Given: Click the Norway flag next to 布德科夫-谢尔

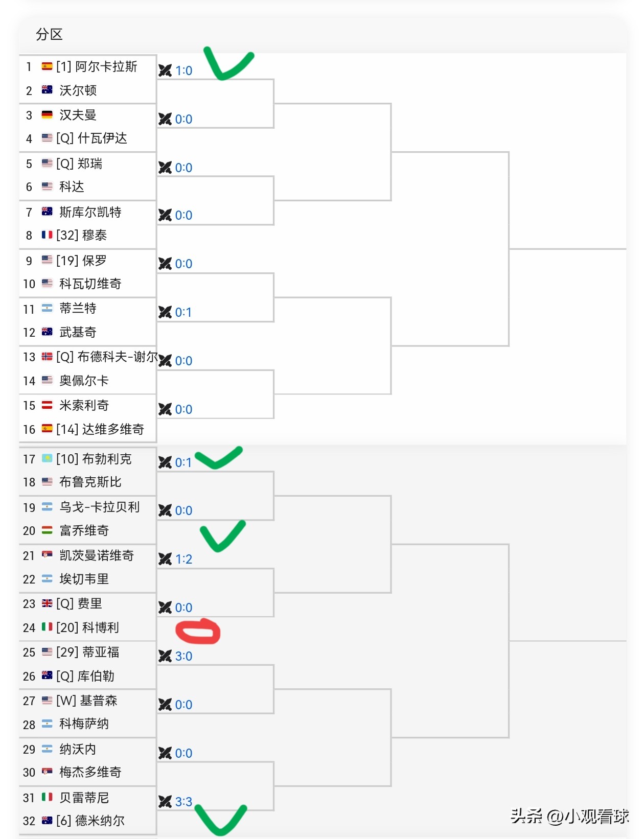Looking at the screenshot, I should point(47,357).
